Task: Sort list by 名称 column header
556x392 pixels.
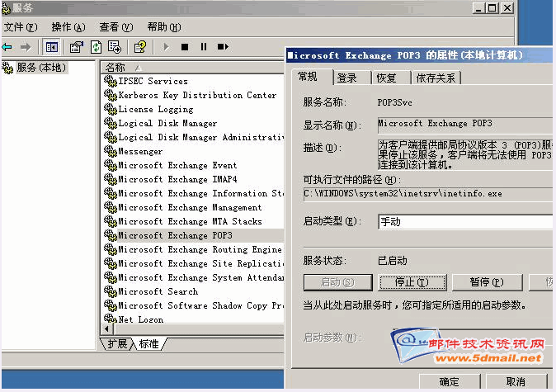Action: point(190,67)
